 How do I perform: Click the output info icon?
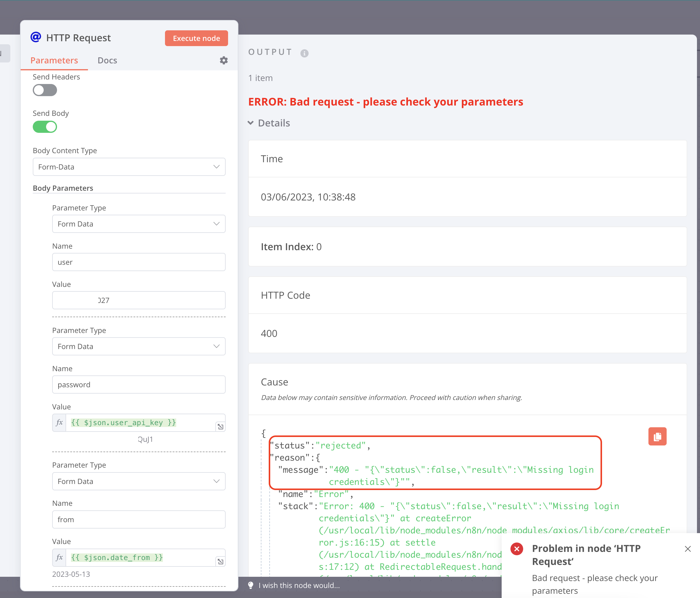coord(305,53)
